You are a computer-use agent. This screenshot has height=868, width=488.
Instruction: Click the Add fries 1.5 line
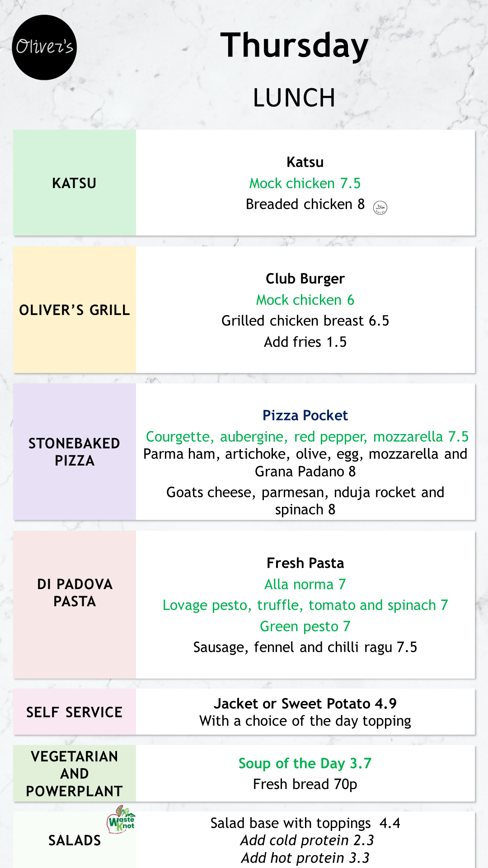point(305,342)
